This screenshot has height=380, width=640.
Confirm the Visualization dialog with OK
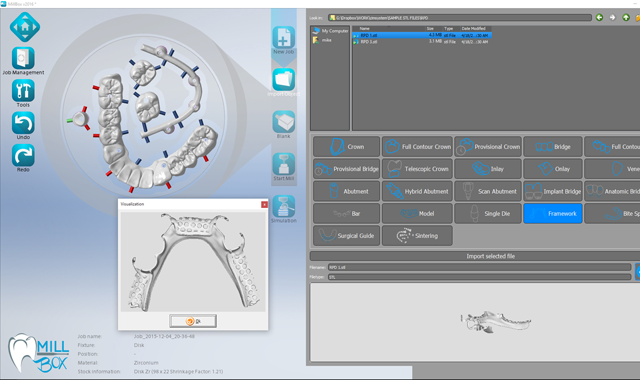(193, 321)
